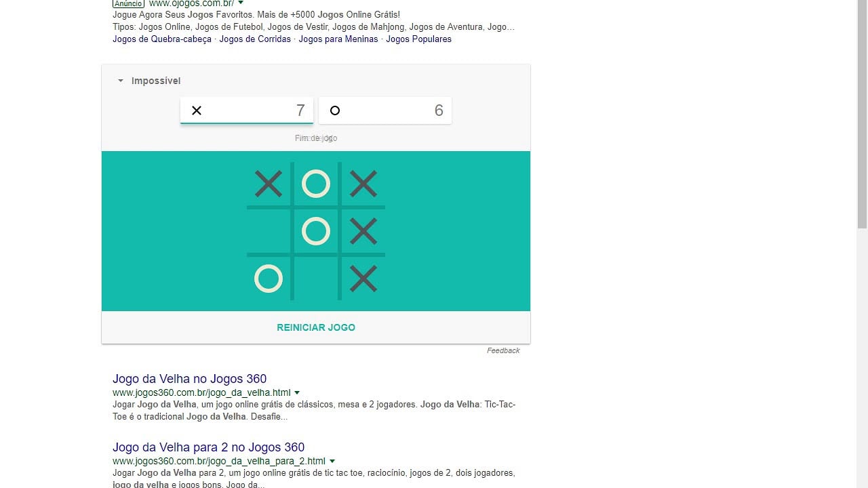The image size is (868, 488).
Task: Click the X symbol in score panel
Action: coord(197,110)
